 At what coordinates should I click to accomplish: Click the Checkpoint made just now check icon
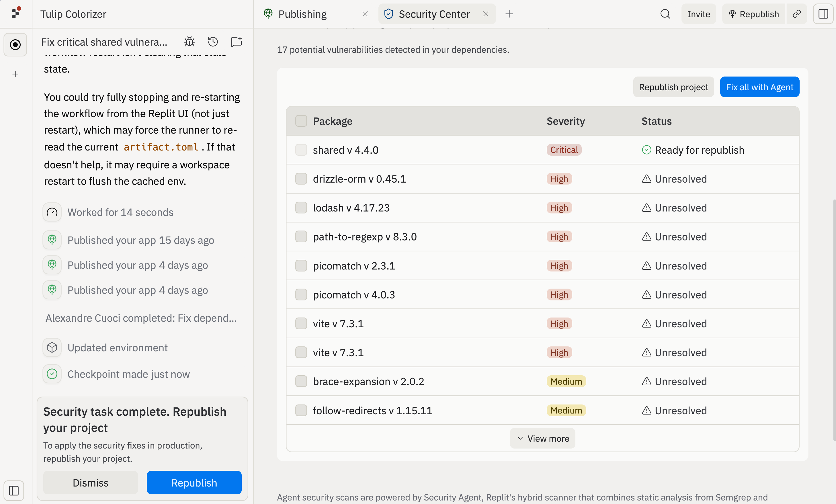point(52,374)
